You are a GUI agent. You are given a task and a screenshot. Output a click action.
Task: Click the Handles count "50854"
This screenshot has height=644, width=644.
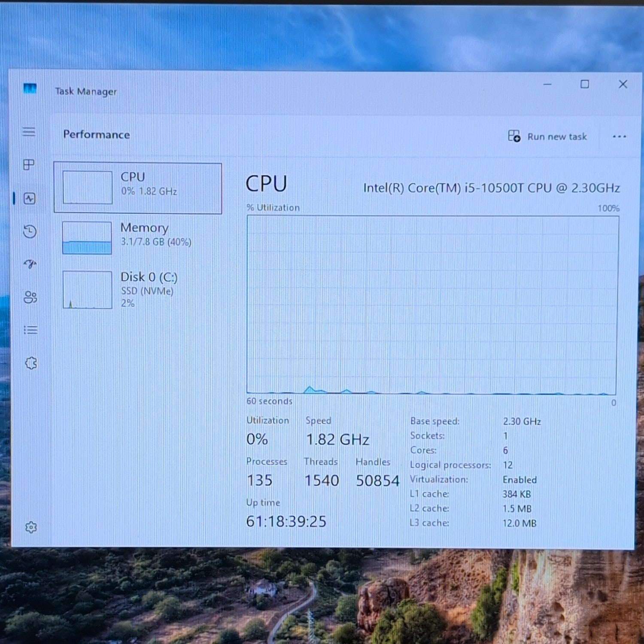click(x=377, y=481)
